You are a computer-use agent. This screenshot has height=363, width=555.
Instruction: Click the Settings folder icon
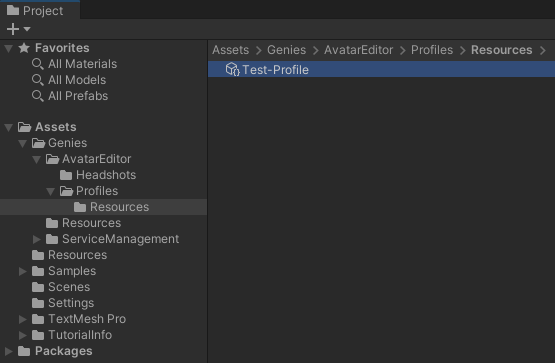pos(38,303)
